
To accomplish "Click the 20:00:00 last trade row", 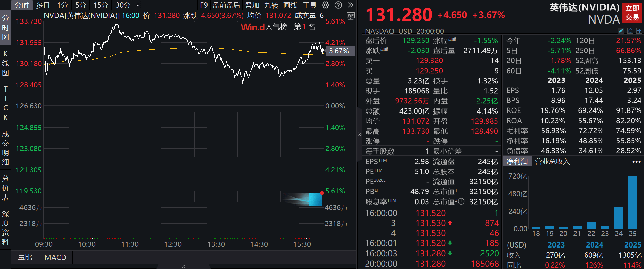I will (x=431, y=264).
